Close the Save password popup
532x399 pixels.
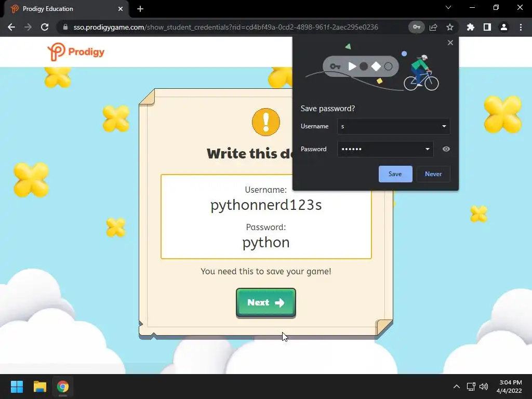(x=450, y=43)
